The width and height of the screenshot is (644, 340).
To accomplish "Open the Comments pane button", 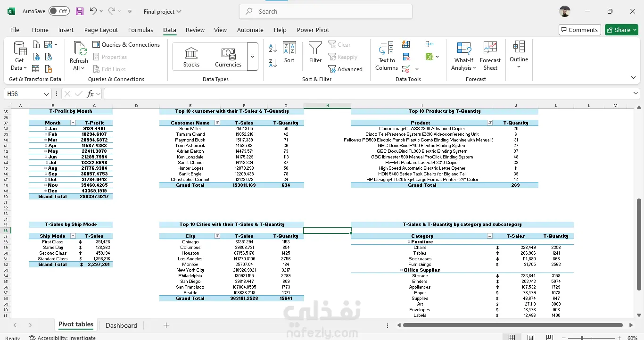I will (x=579, y=30).
